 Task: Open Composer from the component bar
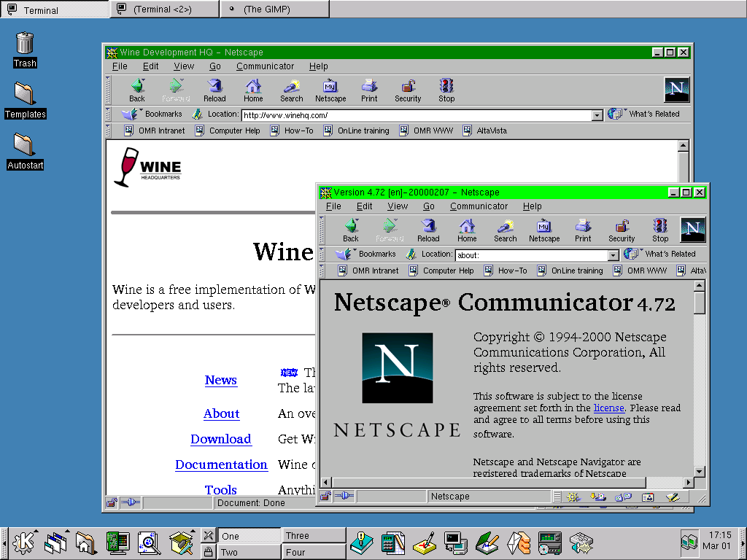tap(672, 497)
